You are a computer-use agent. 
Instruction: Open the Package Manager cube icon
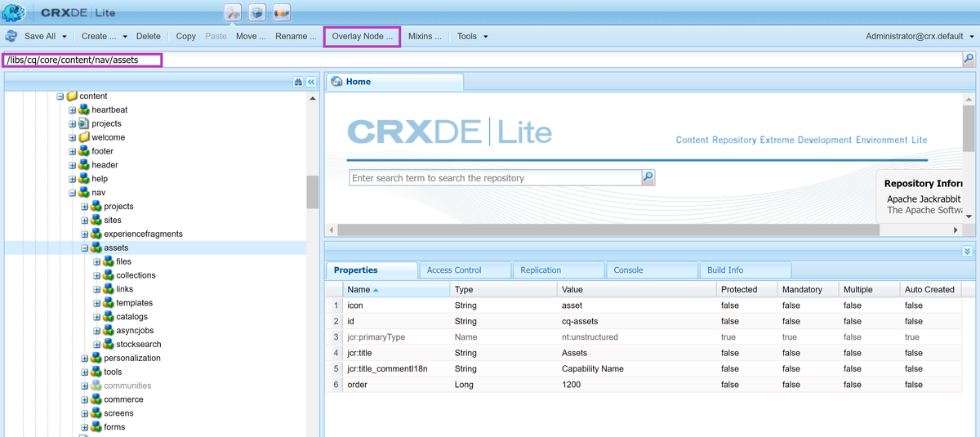click(257, 12)
